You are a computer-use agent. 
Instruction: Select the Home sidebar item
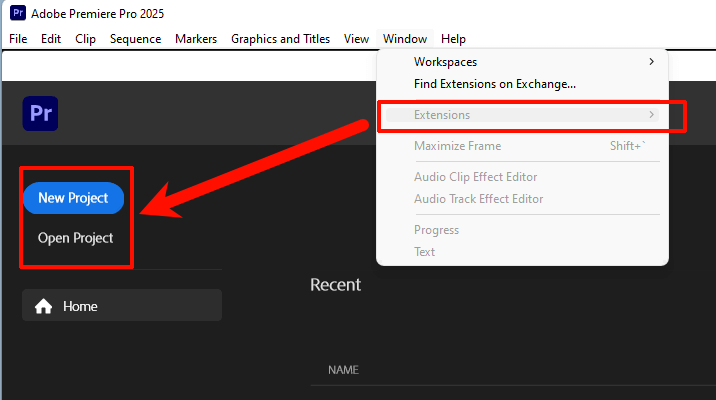pos(122,305)
